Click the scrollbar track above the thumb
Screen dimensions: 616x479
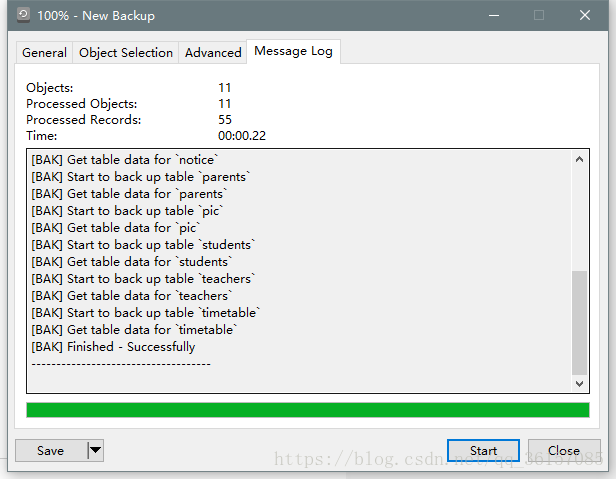pyautogui.click(x=580, y=215)
